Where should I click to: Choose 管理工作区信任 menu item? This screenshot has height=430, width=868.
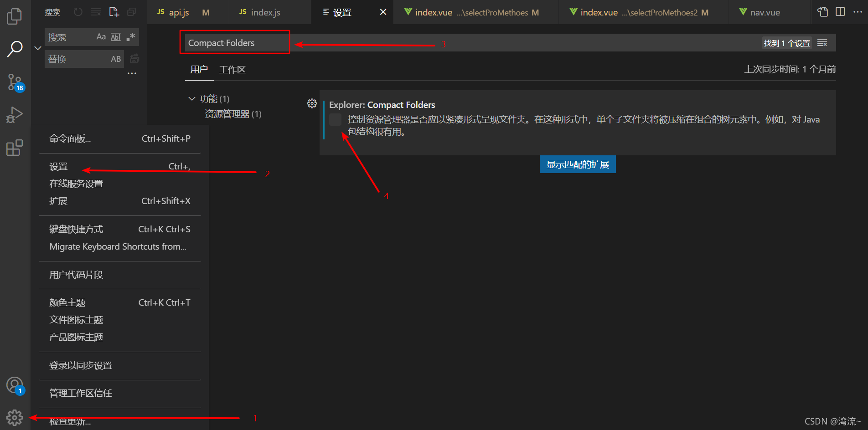[120, 393]
